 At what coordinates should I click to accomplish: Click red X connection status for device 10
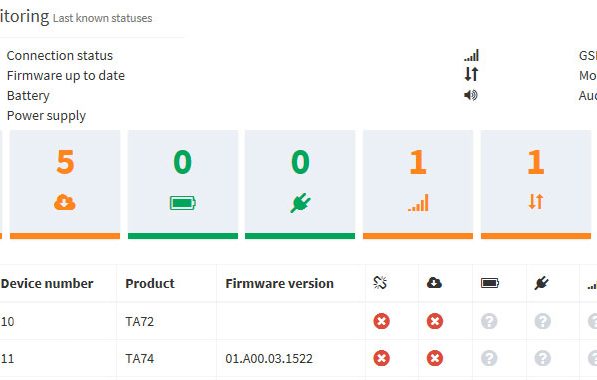382,321
